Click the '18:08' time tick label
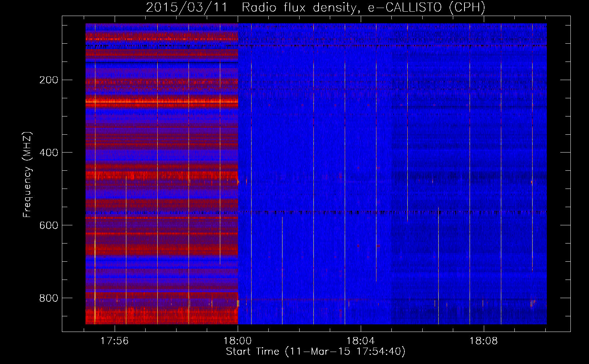Image resolution: width=589 pixels, height=364 pixels. (x=483, y=341)
